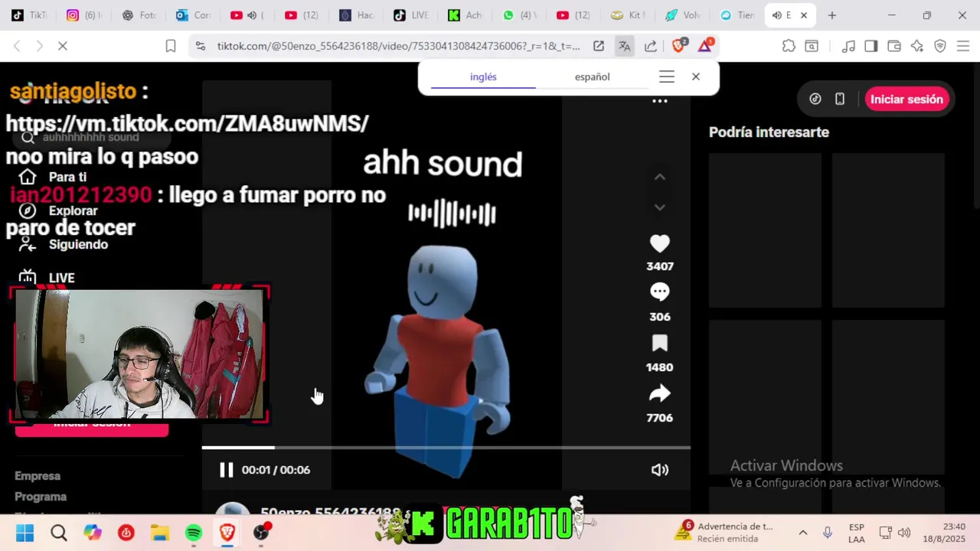Close the active browser tab
Image resolution: width=980 pixels, height=551 pixels.
click(804, 15)
